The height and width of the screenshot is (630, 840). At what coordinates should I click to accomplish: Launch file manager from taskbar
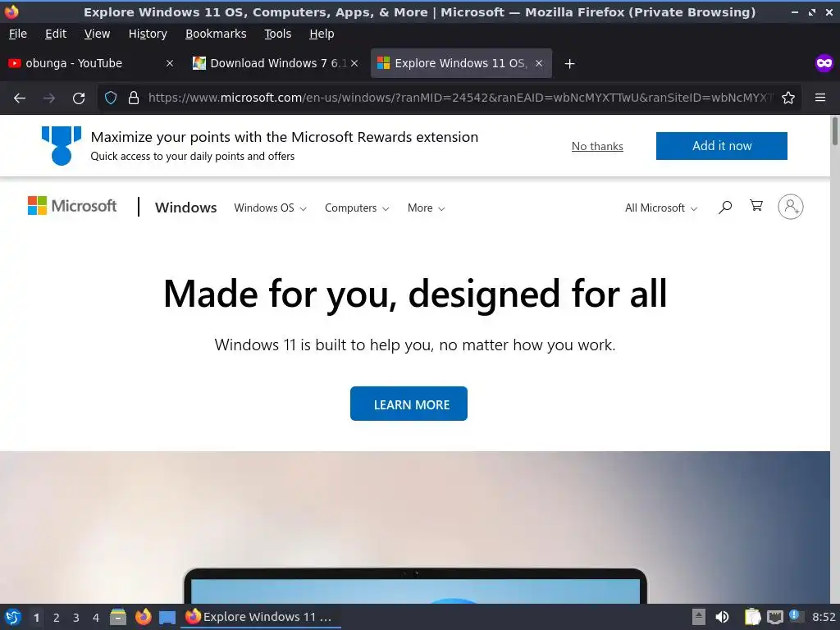pyautogui.click(x=118, y=617)
